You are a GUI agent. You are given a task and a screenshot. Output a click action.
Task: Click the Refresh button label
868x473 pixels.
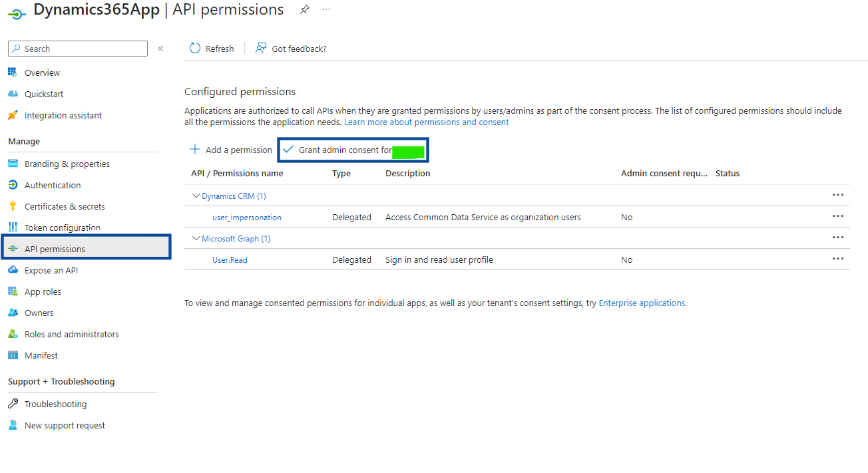[220, 49]
